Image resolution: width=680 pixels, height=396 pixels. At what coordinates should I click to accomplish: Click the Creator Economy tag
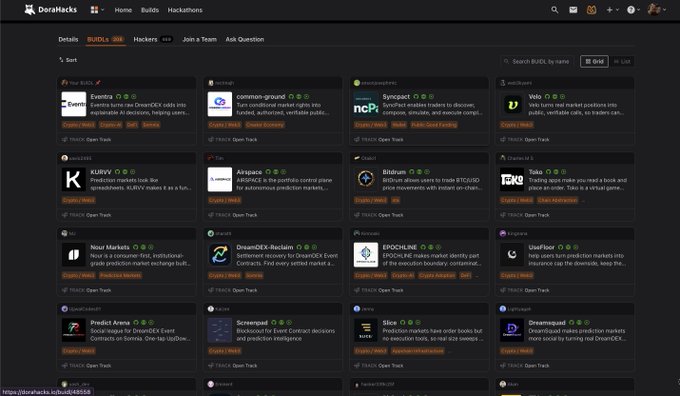pyautogui.click(x=265, y=125)
